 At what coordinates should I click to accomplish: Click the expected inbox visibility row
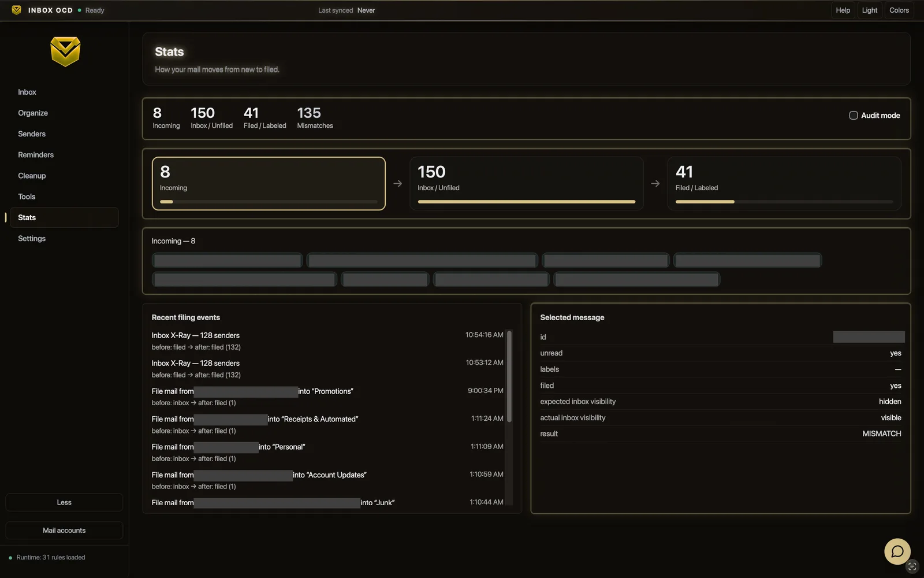721,401
